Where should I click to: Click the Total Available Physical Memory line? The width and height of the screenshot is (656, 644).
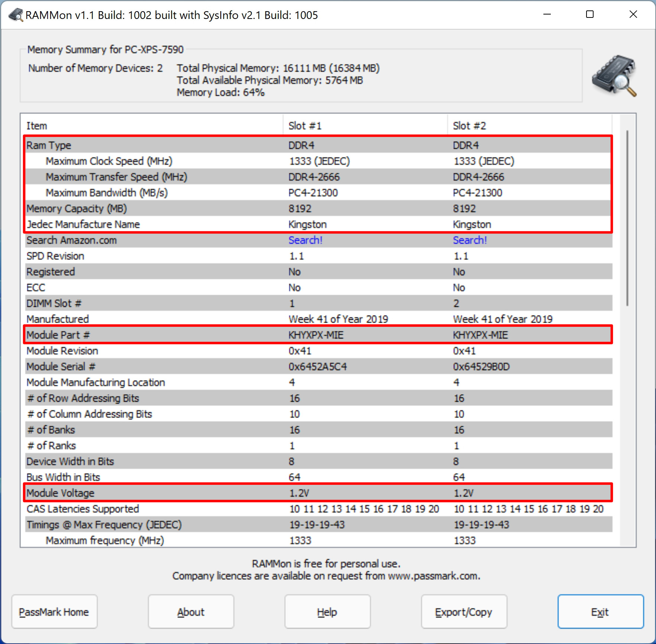click(270, 80)
